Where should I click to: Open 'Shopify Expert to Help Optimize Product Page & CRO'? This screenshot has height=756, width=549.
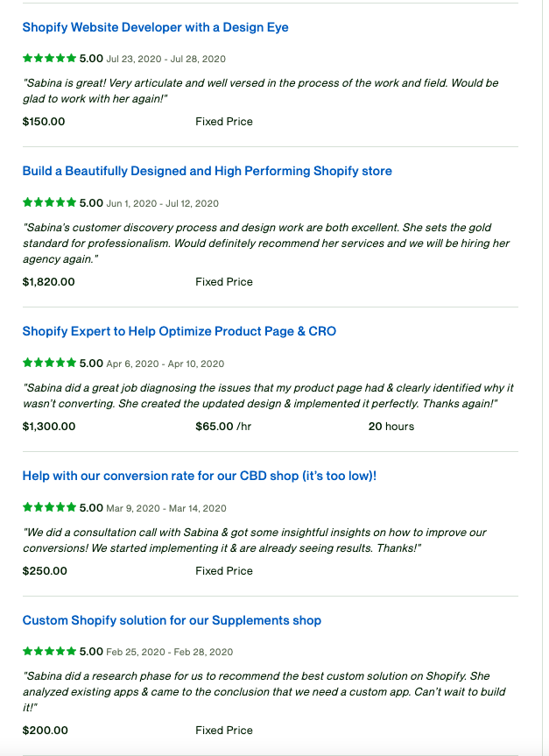coord(179,331)
